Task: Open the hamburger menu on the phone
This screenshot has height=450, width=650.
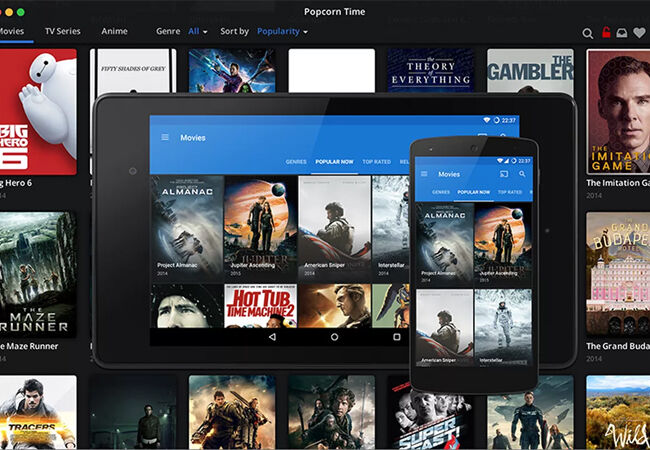Action: click(424, 174)
